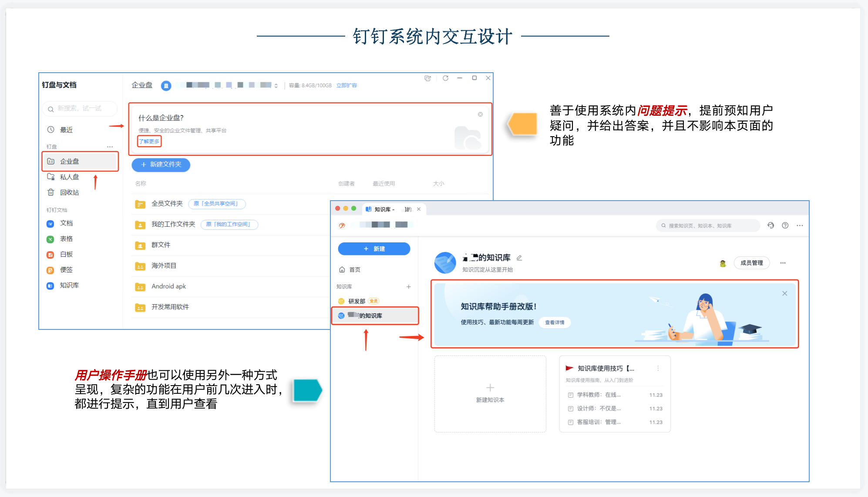Open help question-mark icon in knowledge base
The width and height of the screenshot is (868, 497).
pyautogui.click(x=785, y=225)
